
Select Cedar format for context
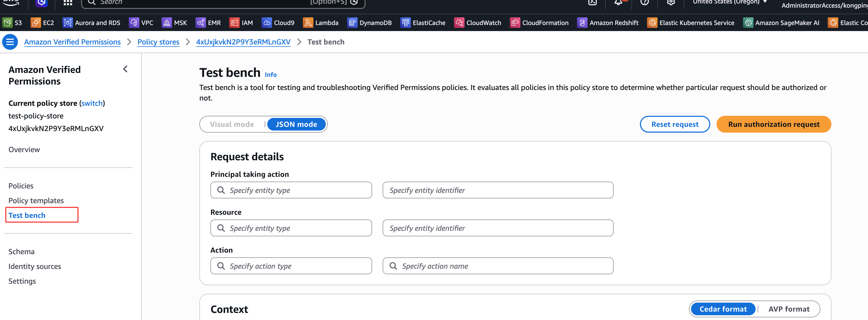pyautogui.click(x=723, y=309)
